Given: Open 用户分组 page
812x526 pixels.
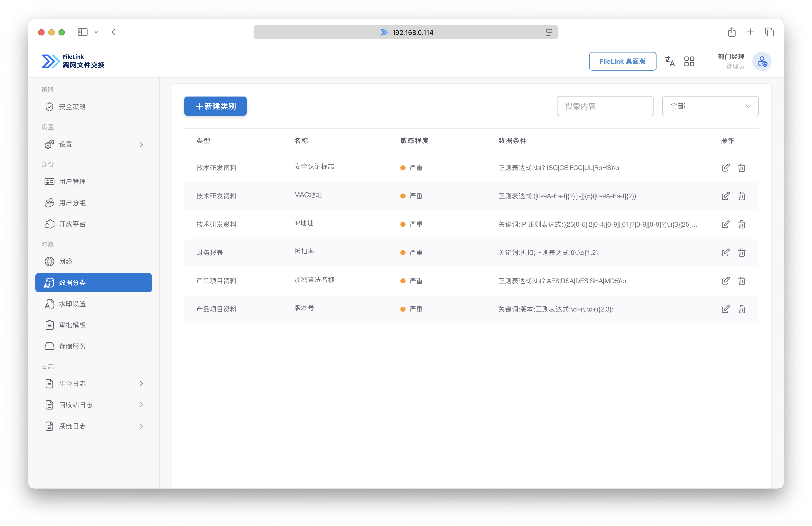Looking at the screenshot, I should [93, 203].
